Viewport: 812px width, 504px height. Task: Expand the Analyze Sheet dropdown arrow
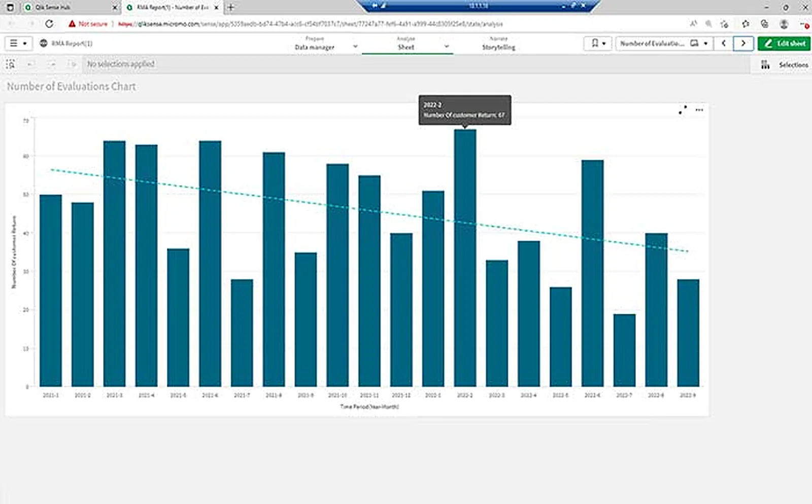(x=447, y=47)
